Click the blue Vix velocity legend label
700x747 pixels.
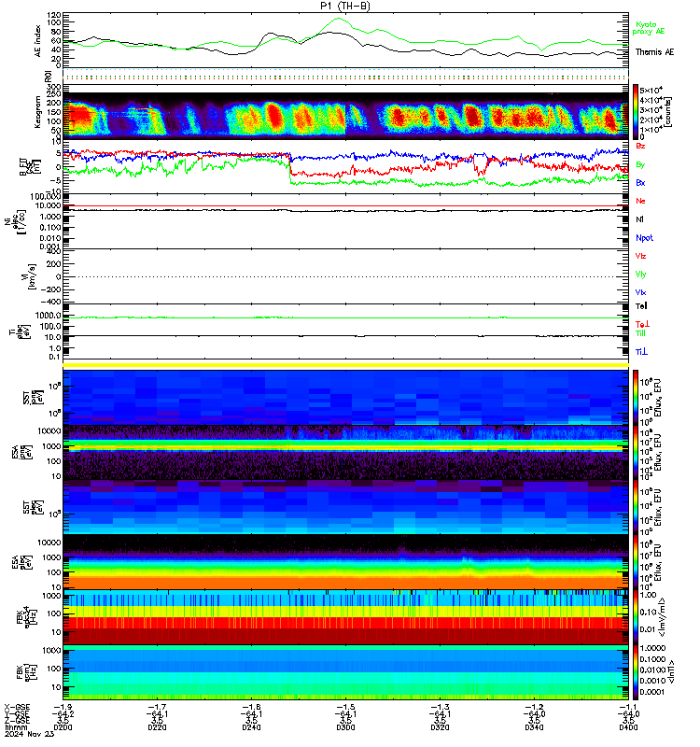(640, 292)
